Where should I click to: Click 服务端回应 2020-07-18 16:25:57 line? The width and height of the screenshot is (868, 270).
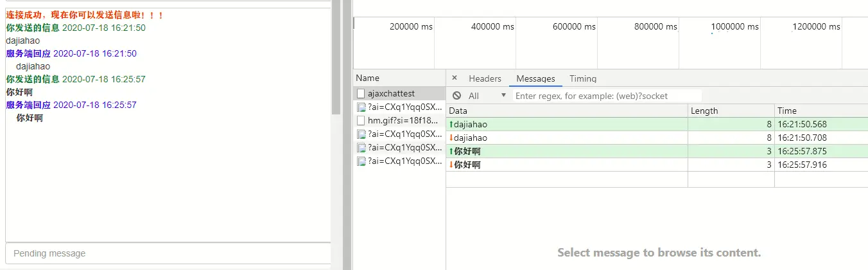pyautogui.click(x=71, y=105)
